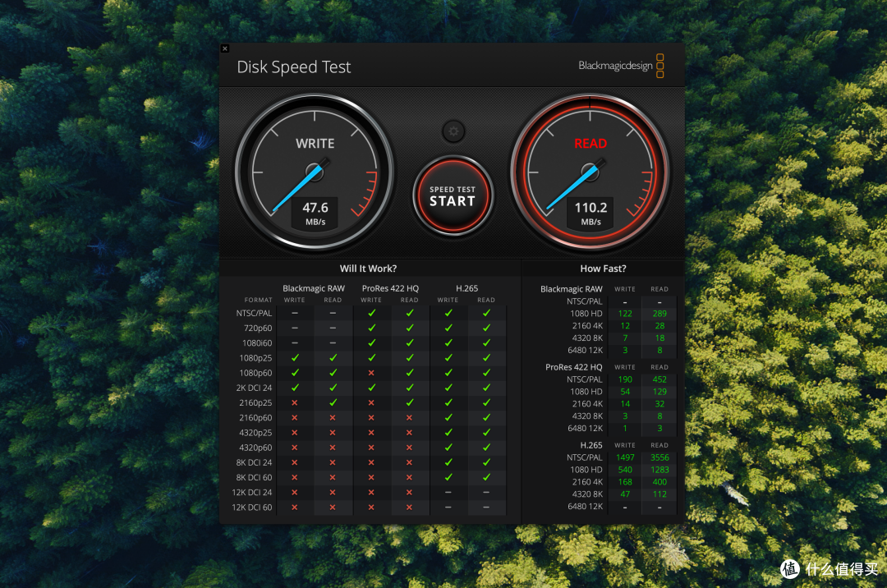
Task: Select the 720p60 format row label
Action: [x=258, y=328]
